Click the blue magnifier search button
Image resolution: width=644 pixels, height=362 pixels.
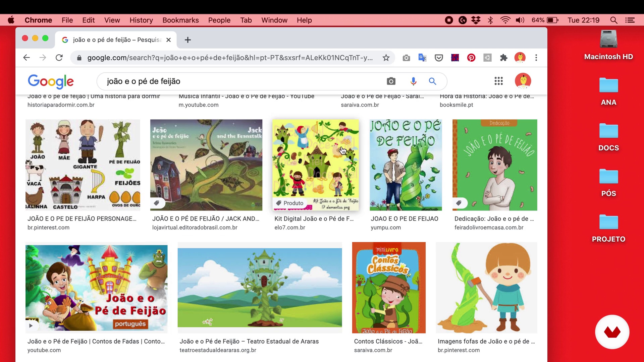point(432,81)
